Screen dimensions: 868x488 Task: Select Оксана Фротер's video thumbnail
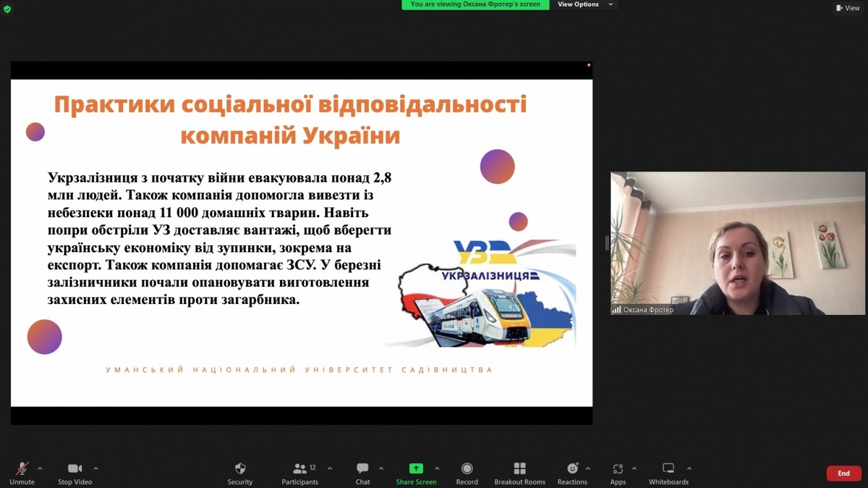point(737,243)
